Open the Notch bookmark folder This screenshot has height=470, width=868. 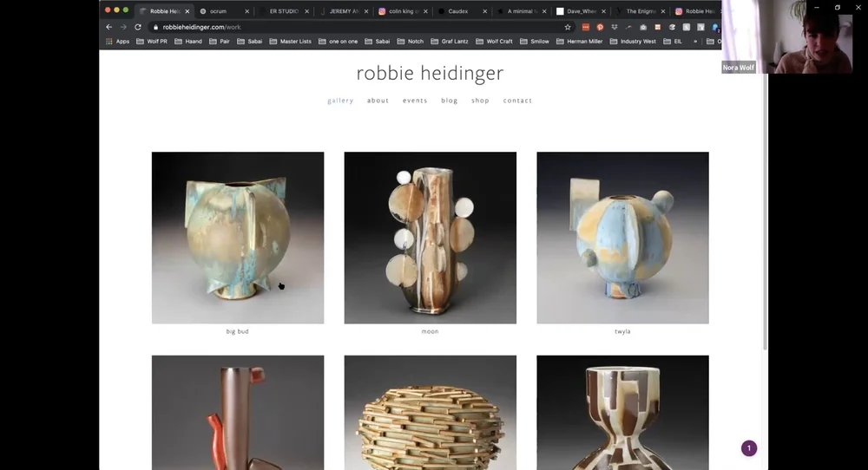411,42
